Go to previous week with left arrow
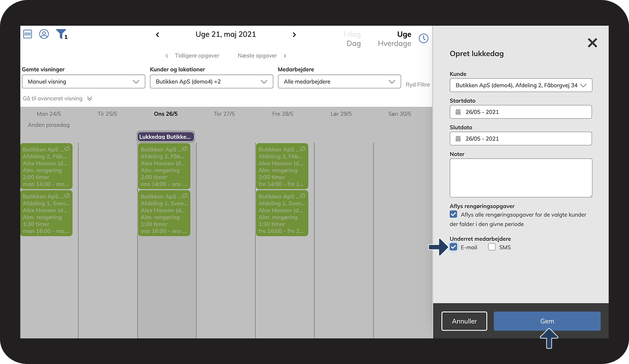 click(x=157, y=35)
